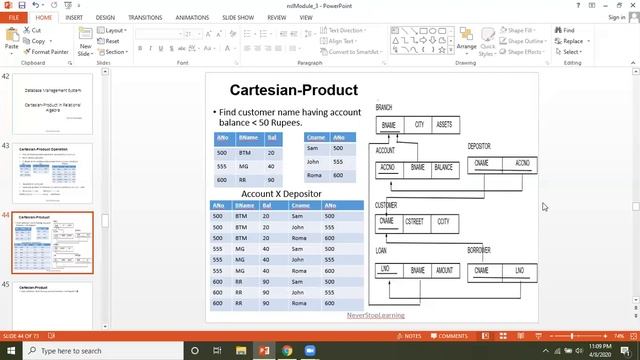The height and width of the screenshot is (360, 640).
Task: Toggle the Notes pane in status bar
Action: 409,336
